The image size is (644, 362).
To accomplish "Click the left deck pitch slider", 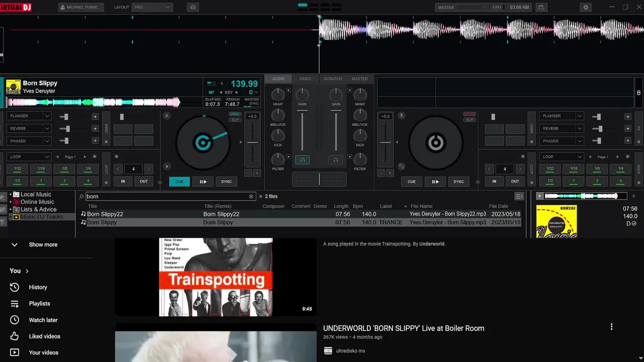I will (x=252, y=143).
